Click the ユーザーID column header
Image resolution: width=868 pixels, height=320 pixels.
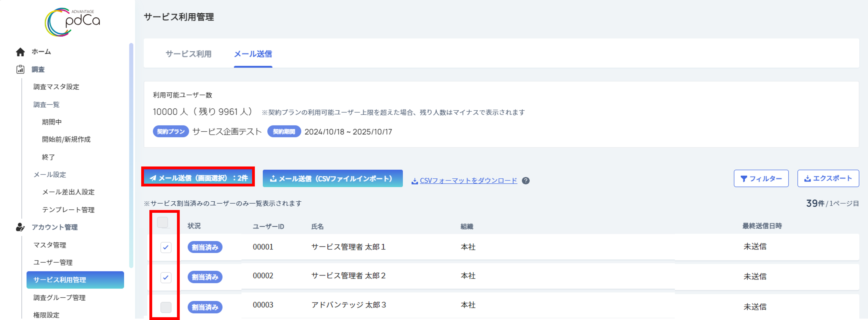[x=268, y=226]
